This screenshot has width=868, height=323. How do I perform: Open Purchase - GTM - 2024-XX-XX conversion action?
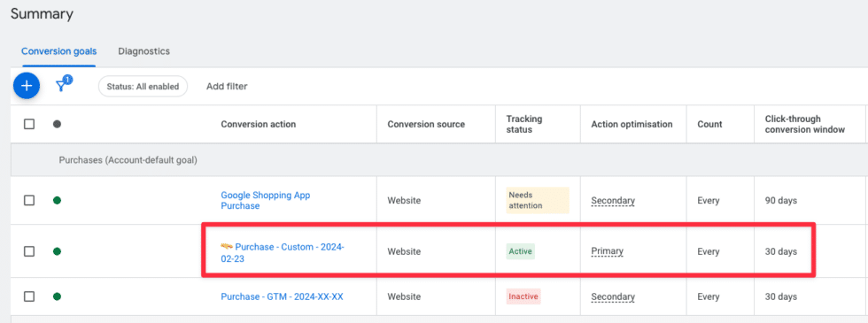[x=283, y=296]
